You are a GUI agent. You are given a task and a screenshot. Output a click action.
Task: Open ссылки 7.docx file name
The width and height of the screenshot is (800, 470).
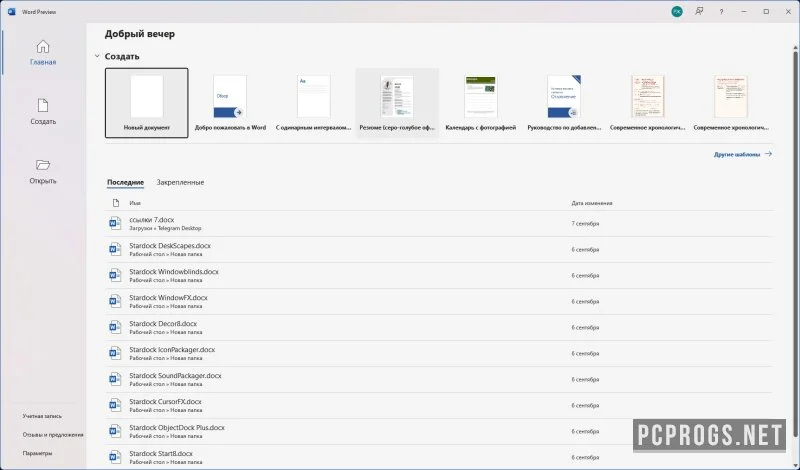(152, 220)
